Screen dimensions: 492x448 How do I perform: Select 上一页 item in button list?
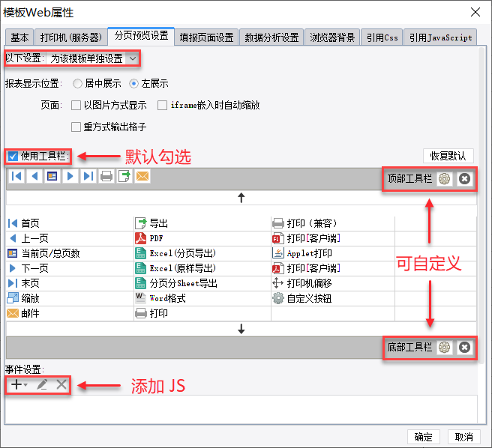point(70,238)
